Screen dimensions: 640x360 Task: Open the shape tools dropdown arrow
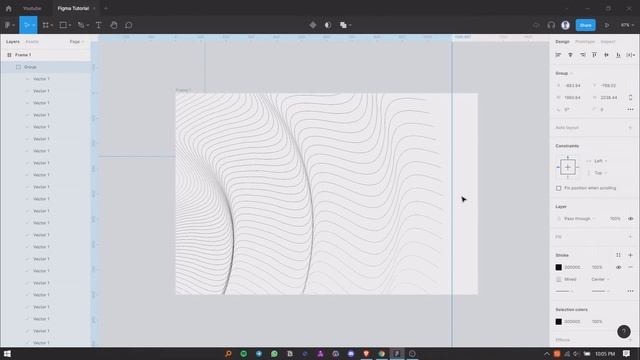click(x=70, y=25)
